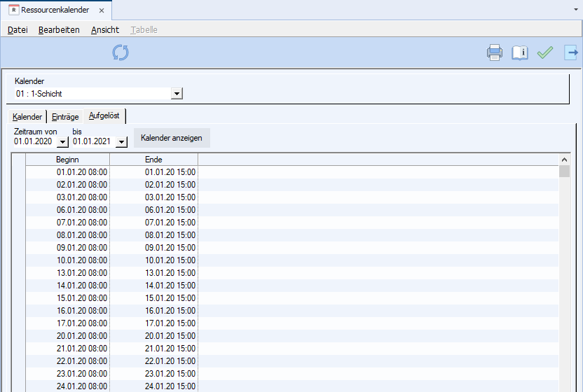The image size is (583, 392).
Task: Switch to the Kalender tab
Action: coord(27,117)
